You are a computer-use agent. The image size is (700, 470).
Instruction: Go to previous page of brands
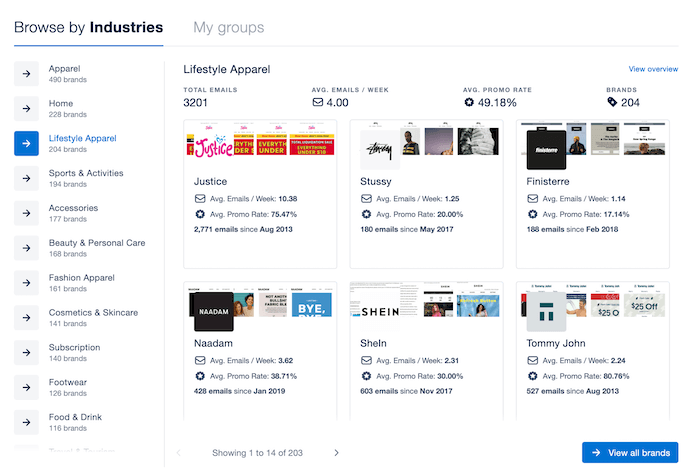coord(180,453)
